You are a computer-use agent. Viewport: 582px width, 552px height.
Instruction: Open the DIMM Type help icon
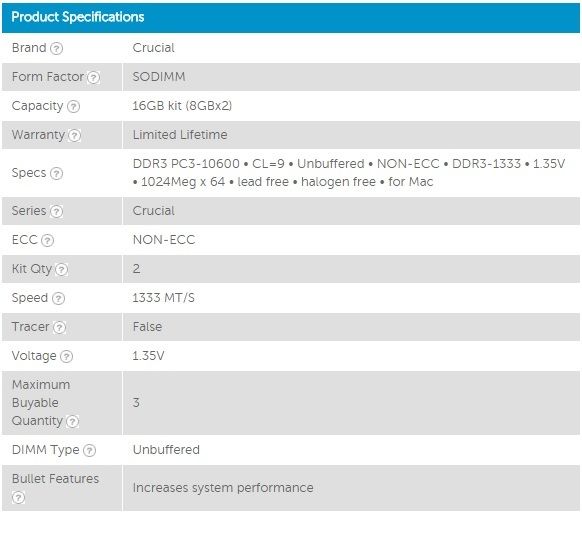pos(89,450)
